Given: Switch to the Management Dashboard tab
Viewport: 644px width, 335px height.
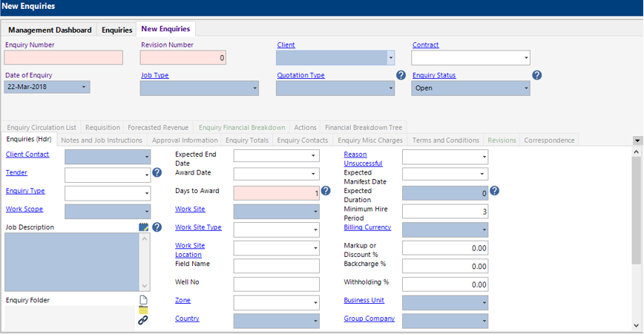Looking at the screenshot, I should (50, 30).
